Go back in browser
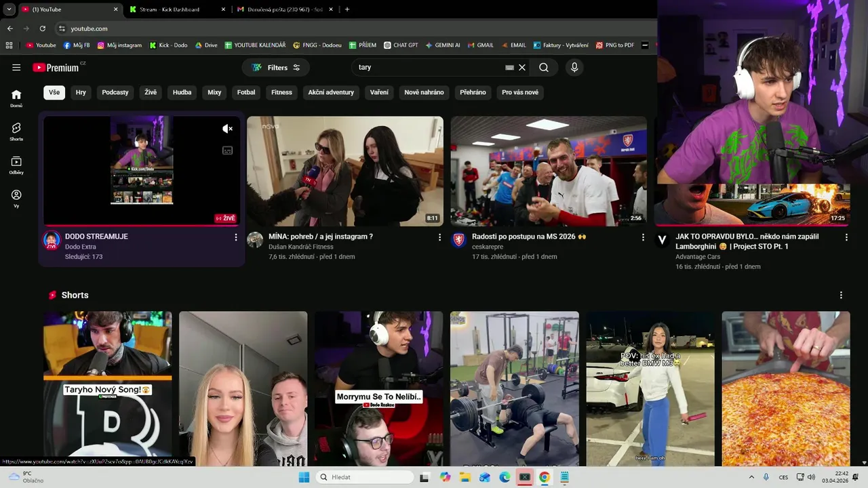868x488 pixels. [9, 28]
